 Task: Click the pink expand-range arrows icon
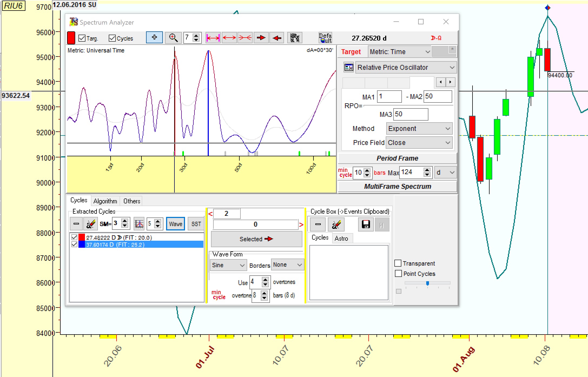click(x=213, y=38)
